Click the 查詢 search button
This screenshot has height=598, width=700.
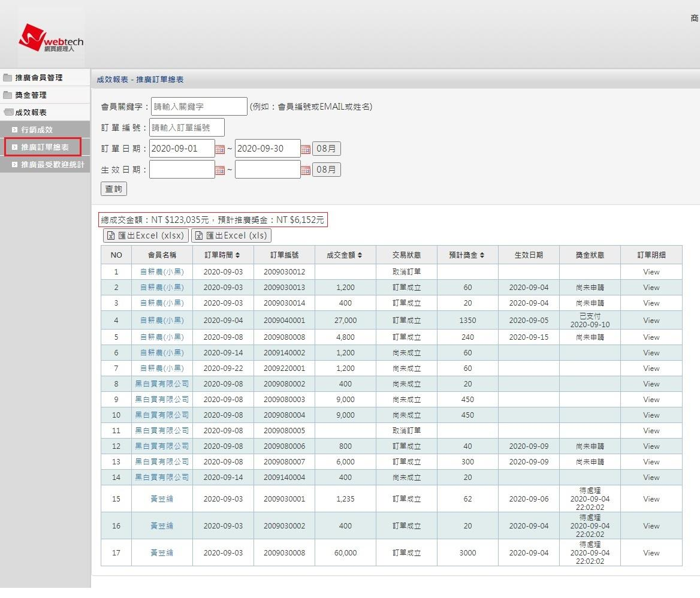(113, 189)
